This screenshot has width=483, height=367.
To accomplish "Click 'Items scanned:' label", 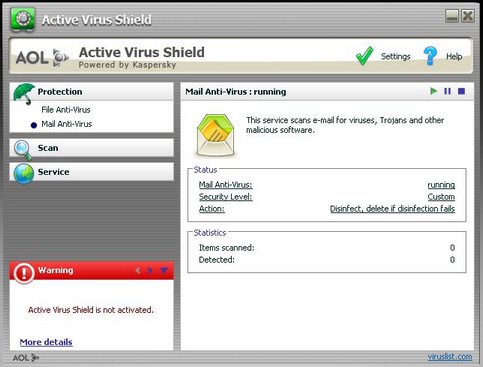I will [x=227, y=248].
